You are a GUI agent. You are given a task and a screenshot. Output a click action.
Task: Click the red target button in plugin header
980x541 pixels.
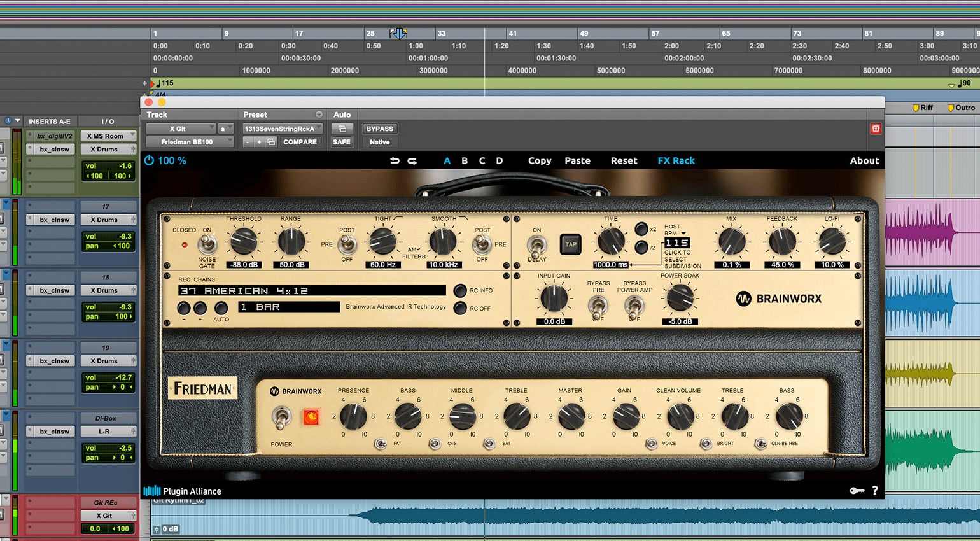pyautogui.click(x=876, y=129)
